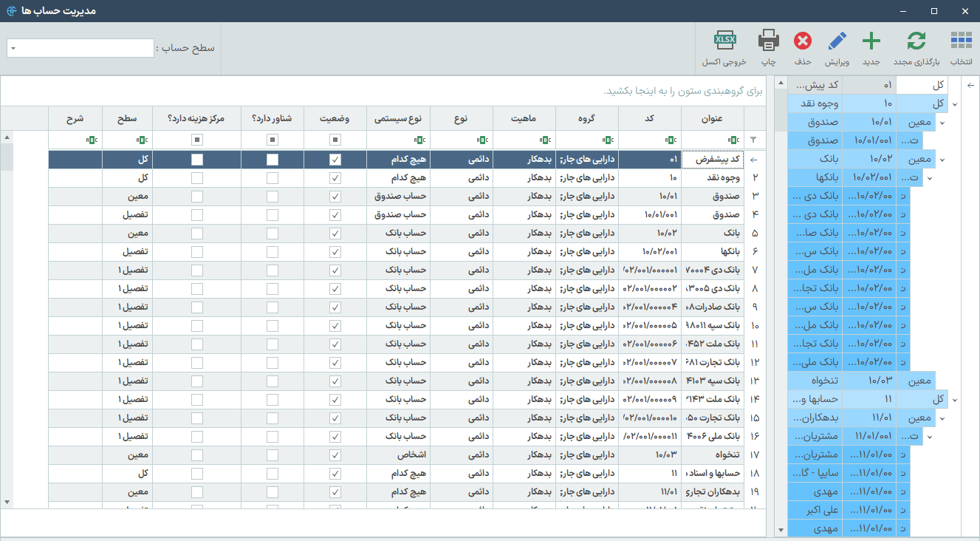980x541 pixels.
Task: Click the grid's vertical scrollbar down arrow
Action: click(7, 502)
